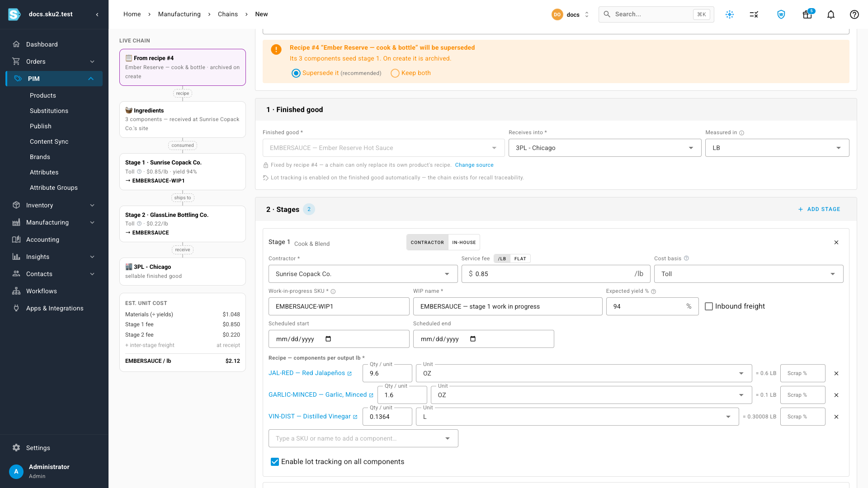Open the Cost basis dropdown
Screen dimensions: 868x488
[x=749, y=274]
